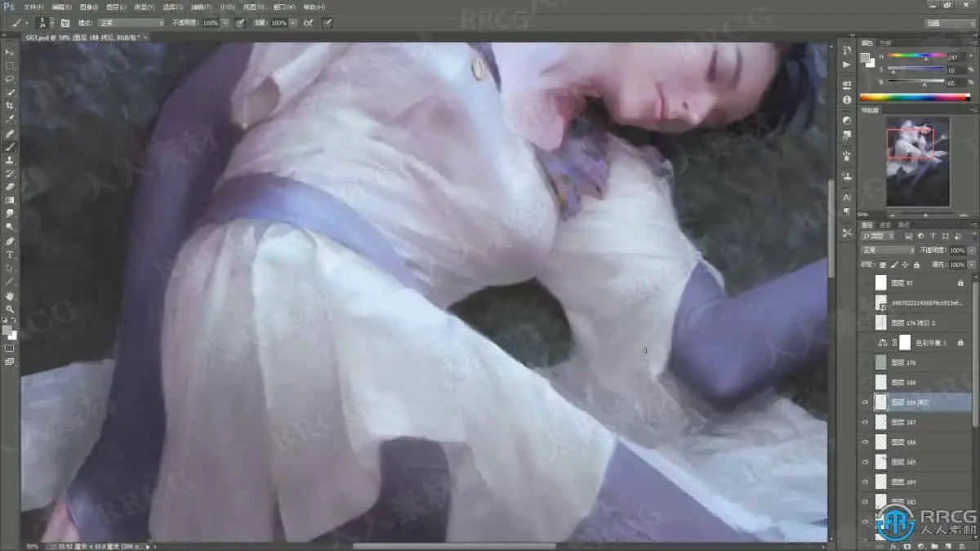Select the Lasso tool
Image resolution: width=980 pixels, height=551 pixels.
(10, 79)
